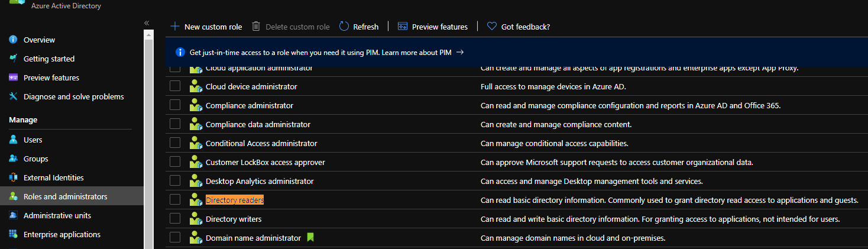Image resolution: width=868 pixels, height=249 pixels.
Task: Click the Preview features sidebar icon
Action: (13, 77)
